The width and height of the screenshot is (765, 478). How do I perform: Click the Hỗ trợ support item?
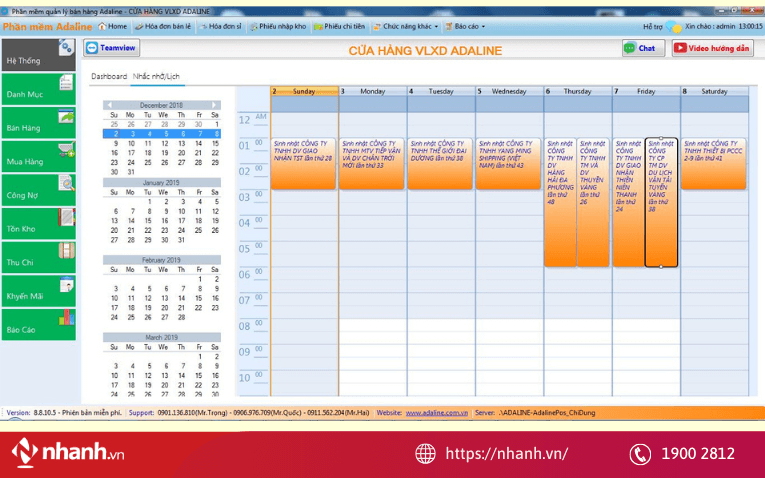coord(652,26)
